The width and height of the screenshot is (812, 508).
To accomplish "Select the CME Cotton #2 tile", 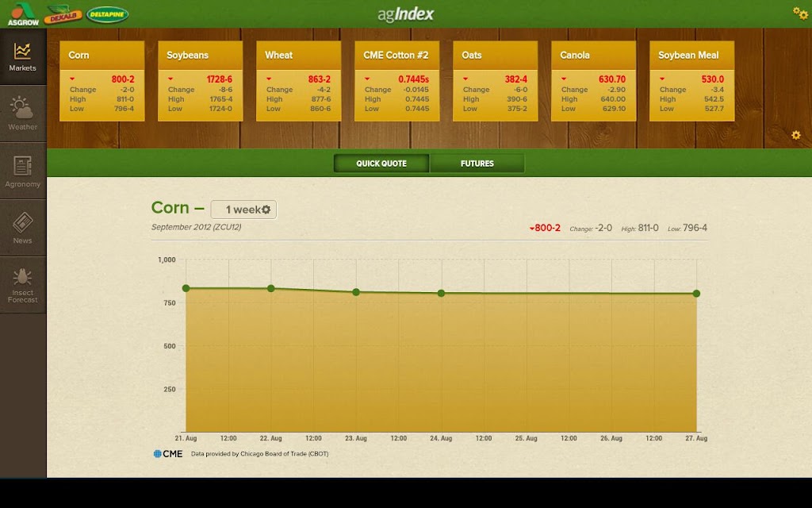I will (397, 82).
